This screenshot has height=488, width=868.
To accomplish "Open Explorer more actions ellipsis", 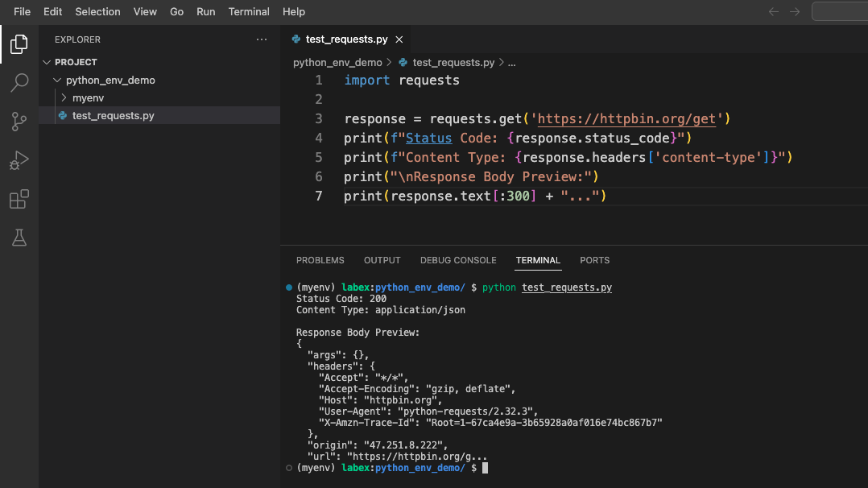I will coord(261,39).
